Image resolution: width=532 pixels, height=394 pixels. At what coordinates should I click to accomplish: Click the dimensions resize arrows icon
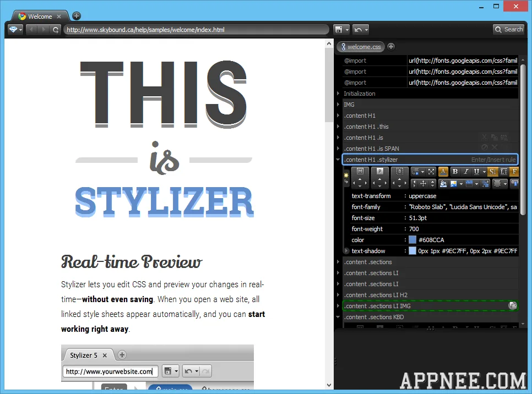431,172
